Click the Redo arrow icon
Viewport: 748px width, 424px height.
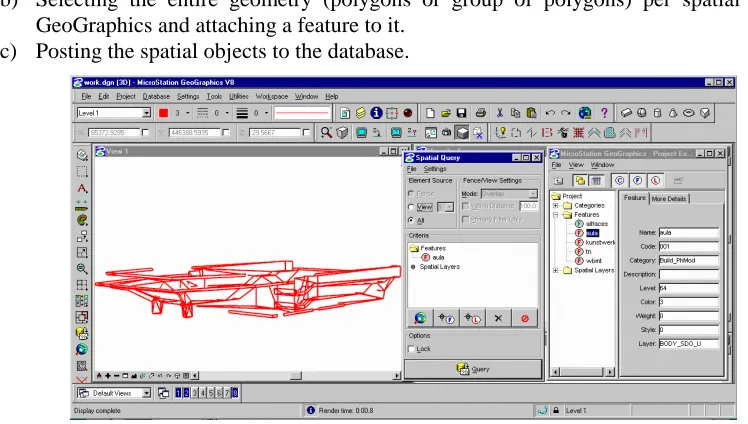pos(566,113)
